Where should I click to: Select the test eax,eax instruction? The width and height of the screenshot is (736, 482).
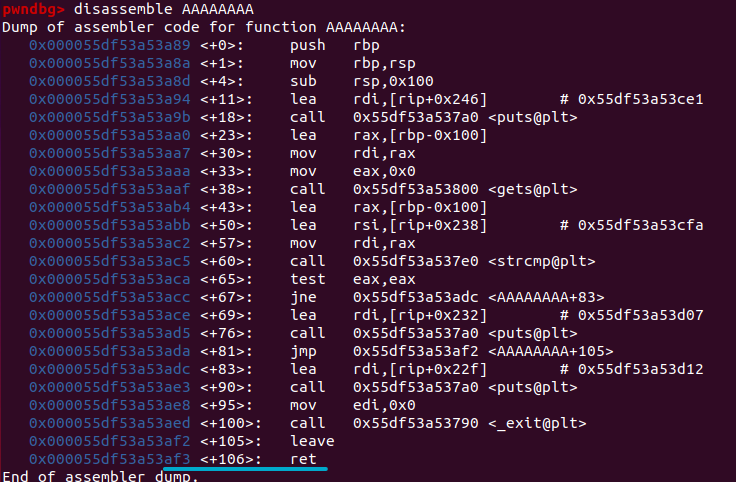pos(353,279)
